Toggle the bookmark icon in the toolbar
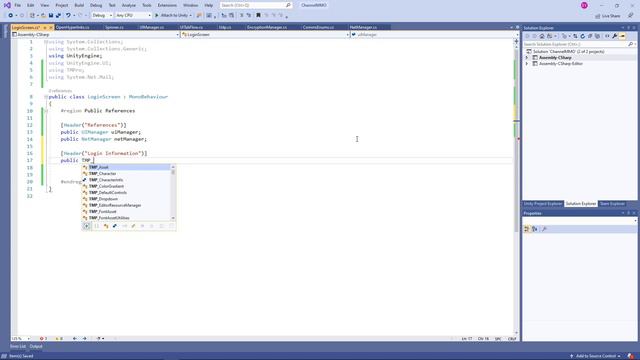The image size is (640, 360). point(258,16)
